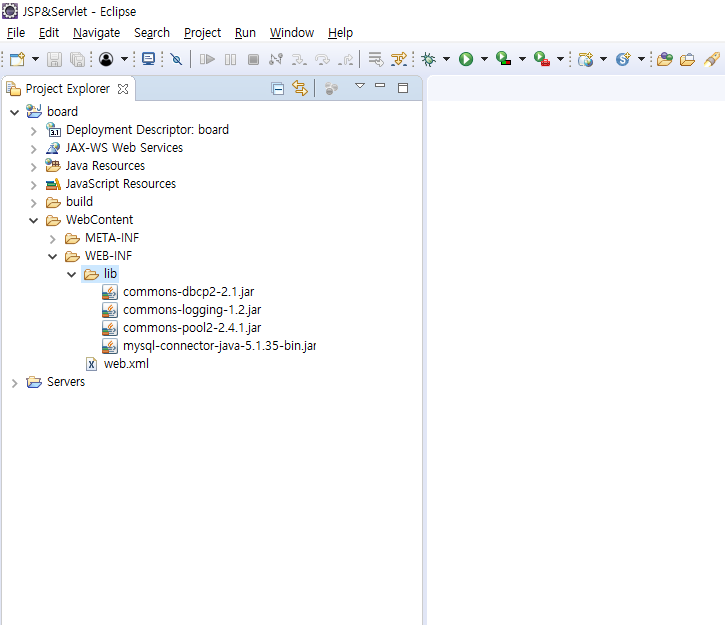725x625 pixels.
Task: Toggle Use Step Filters icon
Action: pos(399,59)
